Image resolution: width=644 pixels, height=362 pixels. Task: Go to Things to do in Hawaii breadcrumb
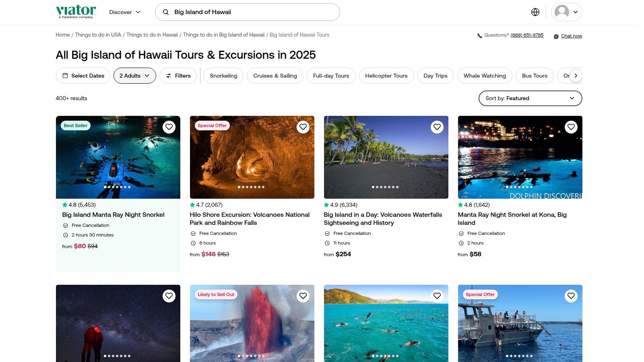coord(152,35)
